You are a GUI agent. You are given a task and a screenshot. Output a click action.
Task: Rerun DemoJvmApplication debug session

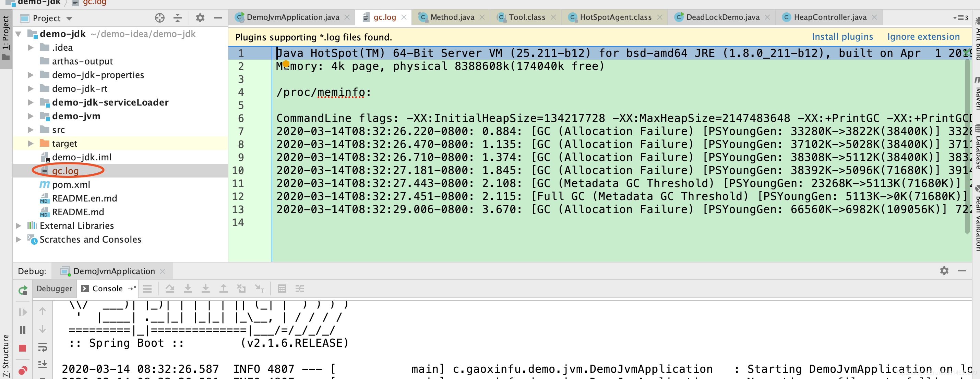click(23, 291)
